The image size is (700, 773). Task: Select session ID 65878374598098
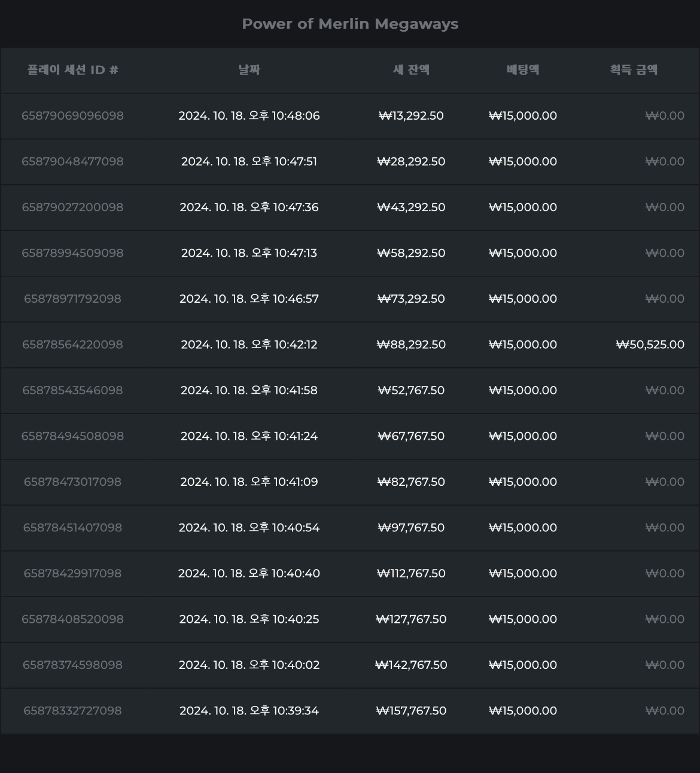[72, 665]
